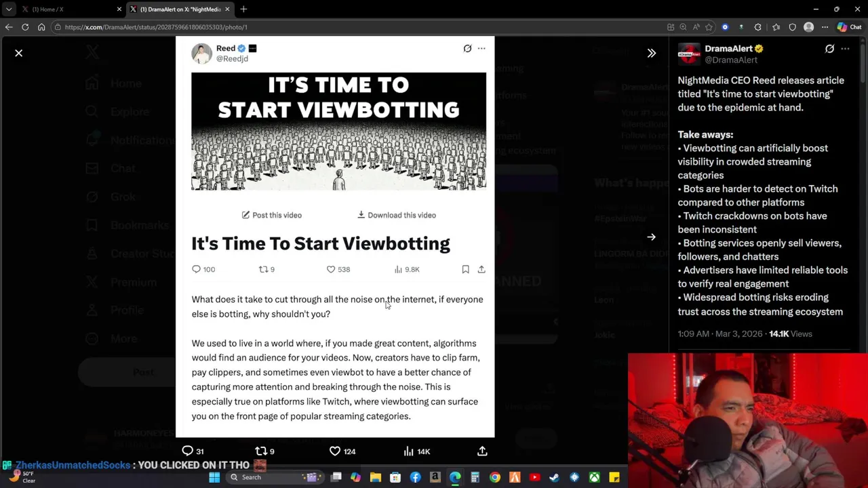868x488 pixels.
Task: Reply to the post with 31 replies
Action: pos(193,451)
